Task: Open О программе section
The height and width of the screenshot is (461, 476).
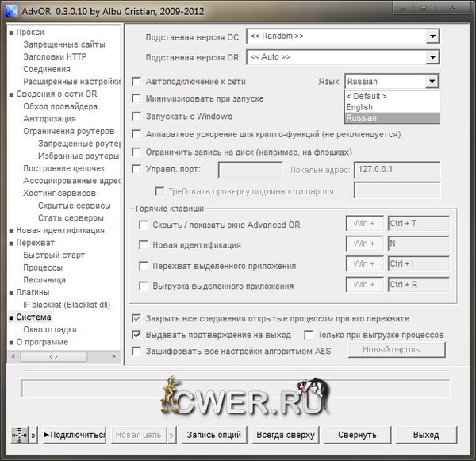Action: click(42, 342)
